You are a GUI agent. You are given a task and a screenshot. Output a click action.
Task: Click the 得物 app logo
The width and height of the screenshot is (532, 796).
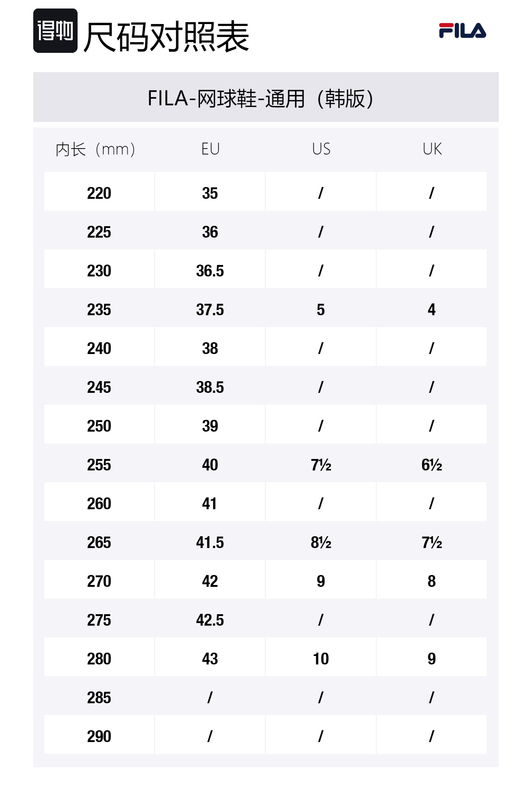pos(55,31)
